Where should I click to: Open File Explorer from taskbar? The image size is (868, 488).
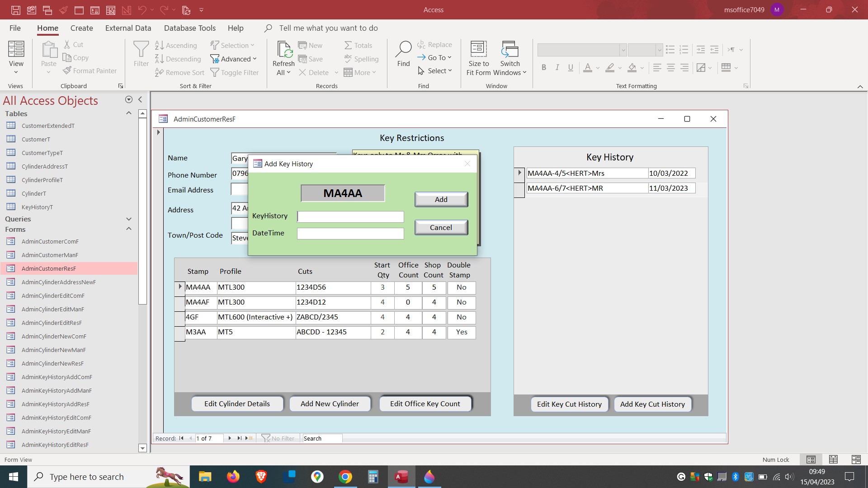pyautogui.click(x=205, y=477)
